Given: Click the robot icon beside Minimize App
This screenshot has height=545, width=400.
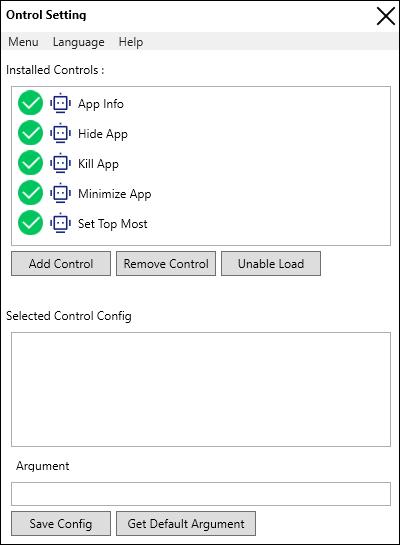Looking at the screenshot, I should point(60,193).
